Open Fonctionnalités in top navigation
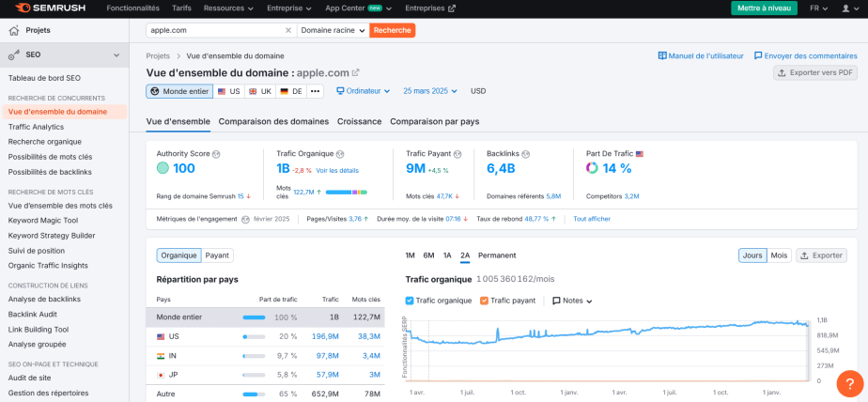 [x=132, y=8]
